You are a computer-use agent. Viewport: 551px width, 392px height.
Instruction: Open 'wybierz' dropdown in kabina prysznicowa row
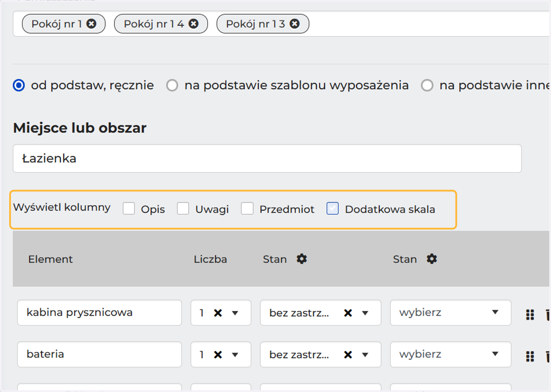(450, 313)
